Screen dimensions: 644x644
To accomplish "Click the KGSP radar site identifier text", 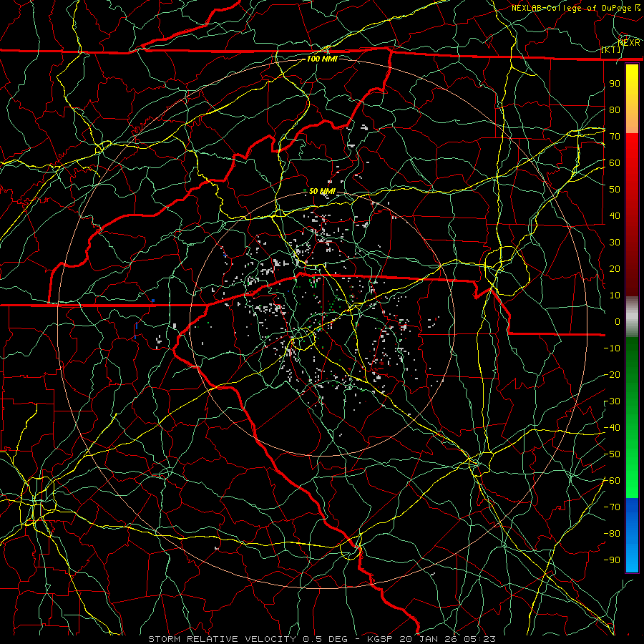I will (x=380, y=639).
